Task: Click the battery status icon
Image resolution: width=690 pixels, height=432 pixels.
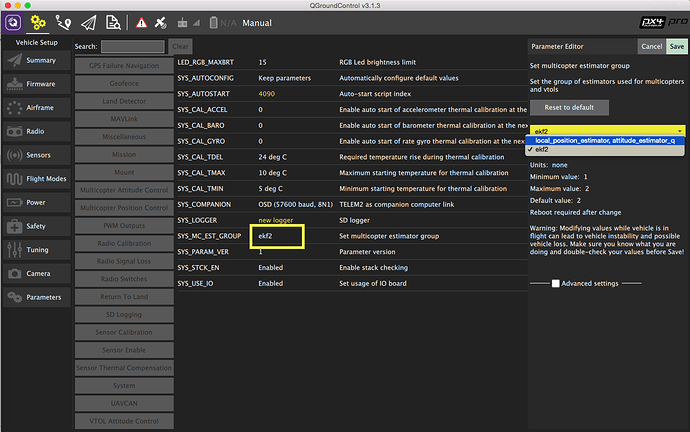Action: click(x=213, y=23)
